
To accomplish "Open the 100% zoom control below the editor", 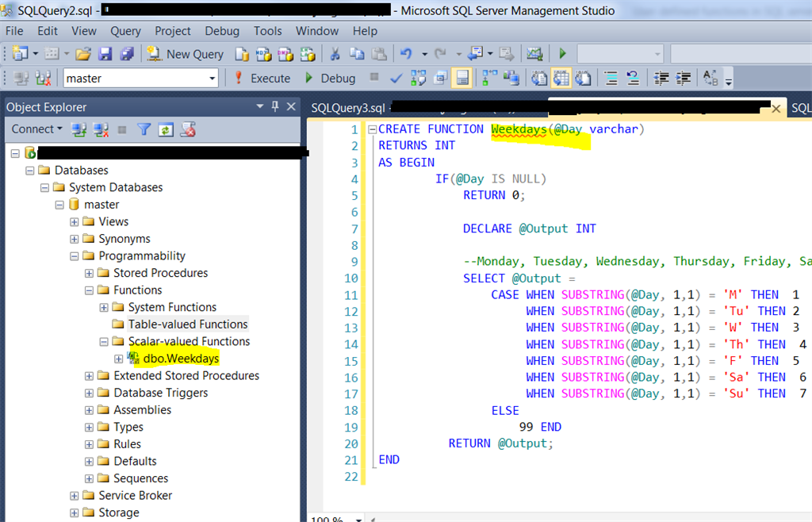I will point(333,518).
